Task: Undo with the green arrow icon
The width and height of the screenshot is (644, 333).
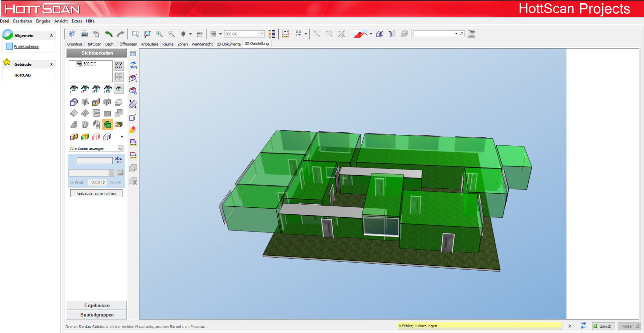Action: pos(108,34)
